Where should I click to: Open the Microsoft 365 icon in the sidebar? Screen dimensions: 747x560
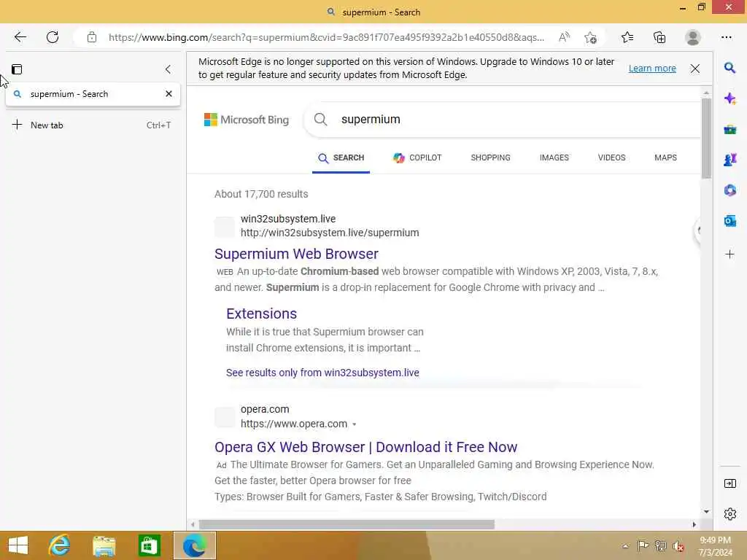tap(729, 190)
